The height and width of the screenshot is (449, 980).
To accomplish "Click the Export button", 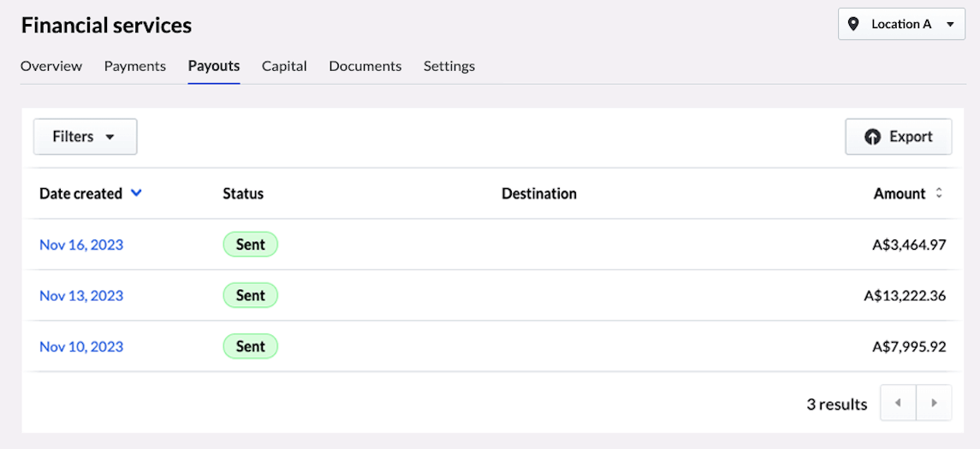I will point(898,137).
